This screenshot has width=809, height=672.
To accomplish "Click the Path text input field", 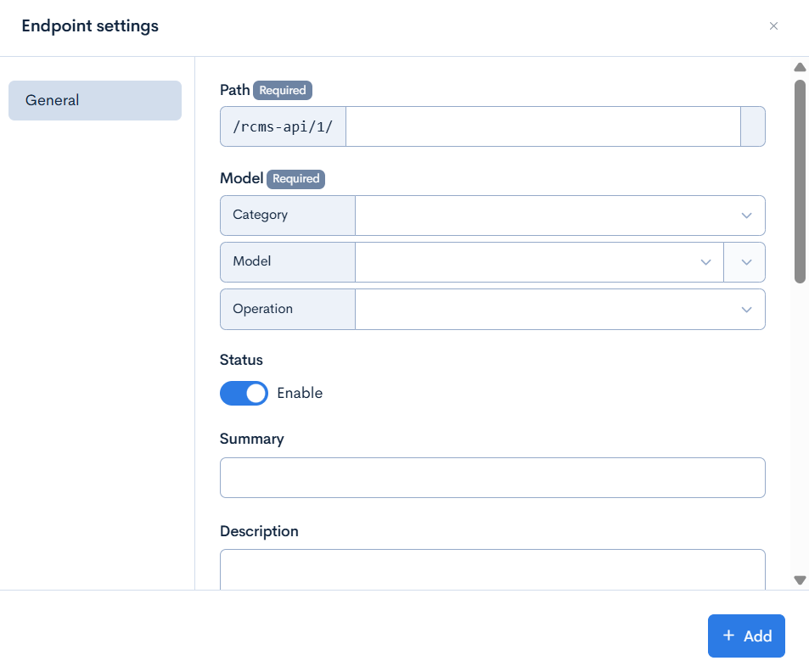I will click(x=542, y=126).
